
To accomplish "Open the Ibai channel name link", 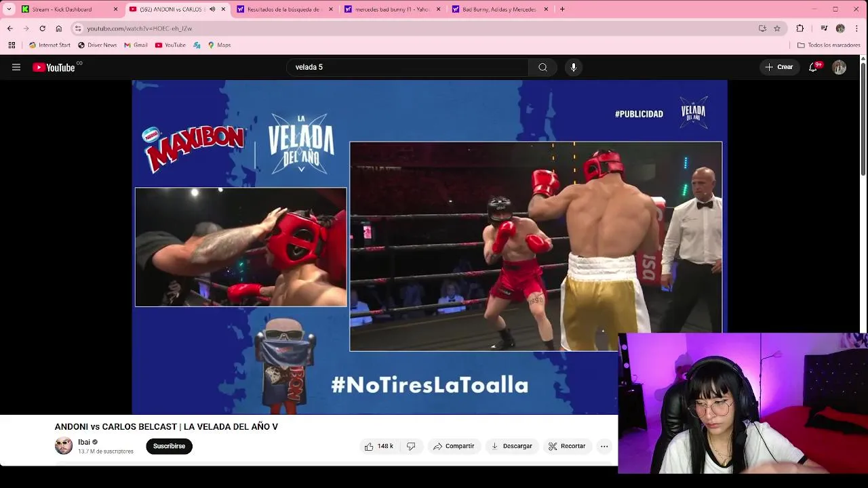I will tap(84, 442).
